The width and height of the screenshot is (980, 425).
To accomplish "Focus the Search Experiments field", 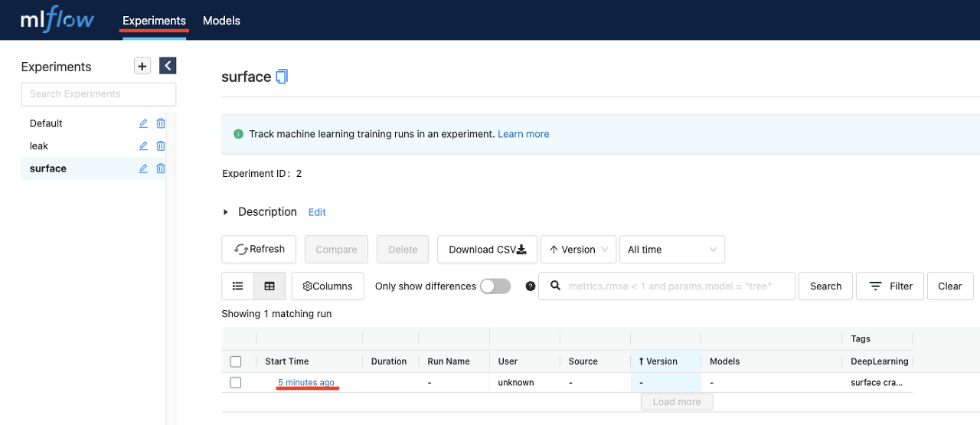I will click(99, 94).
